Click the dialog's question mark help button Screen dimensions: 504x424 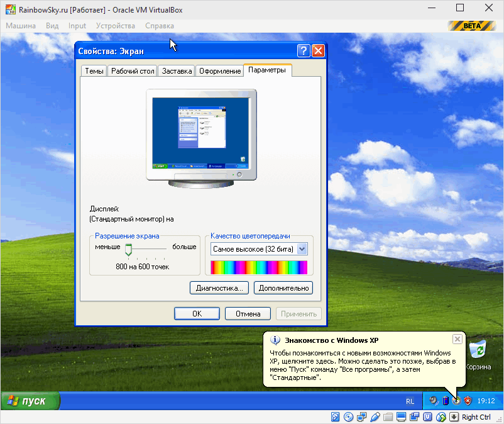click(304, 51)
